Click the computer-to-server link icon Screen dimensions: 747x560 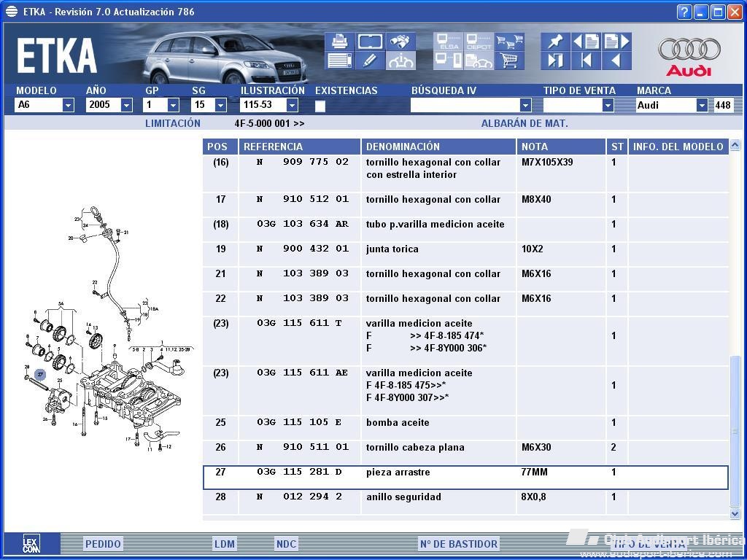pyautogui.click(x=448, y=61)
